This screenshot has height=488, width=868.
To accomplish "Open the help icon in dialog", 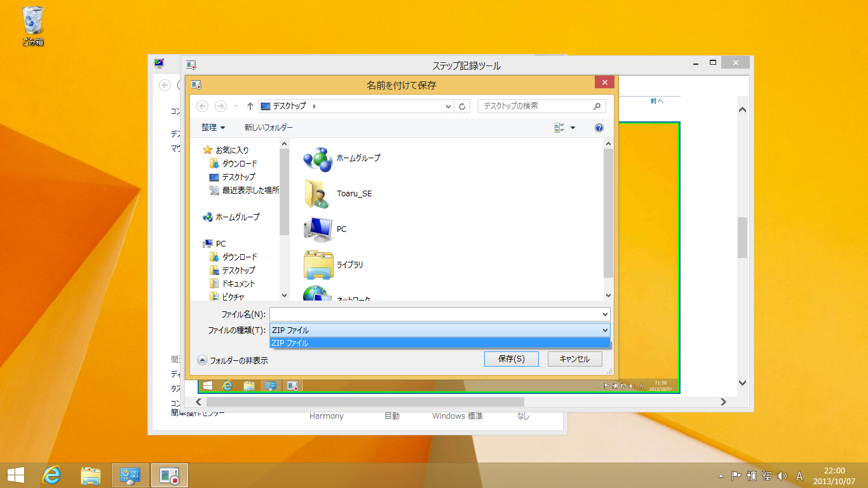I will click(x=599, y=128).
